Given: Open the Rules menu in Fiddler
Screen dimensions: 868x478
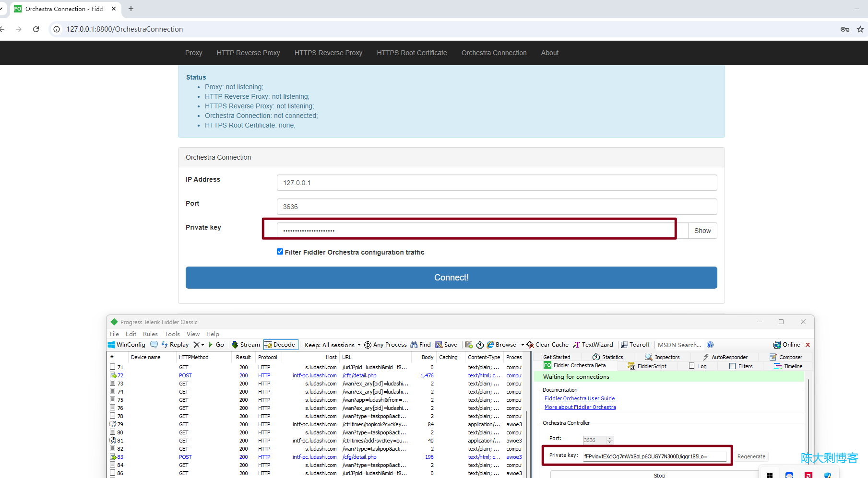Looking at the screenshot, I should click(150, 334).
